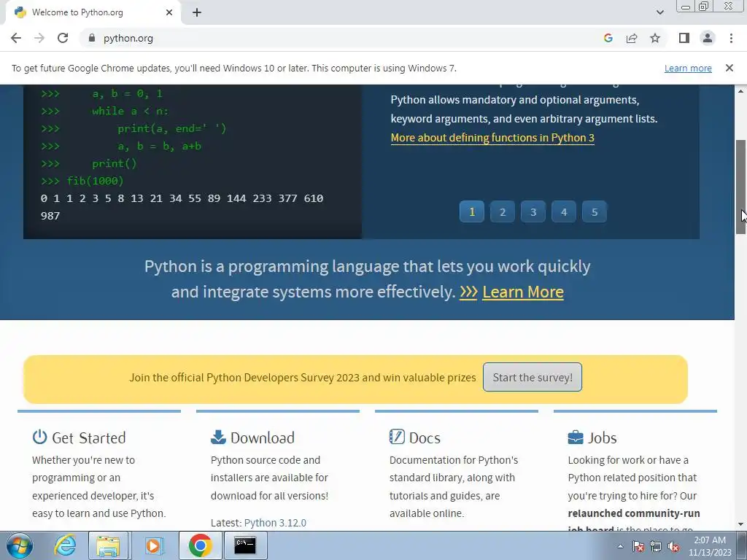Click the browser forward arrow

(x=39, y=38)
